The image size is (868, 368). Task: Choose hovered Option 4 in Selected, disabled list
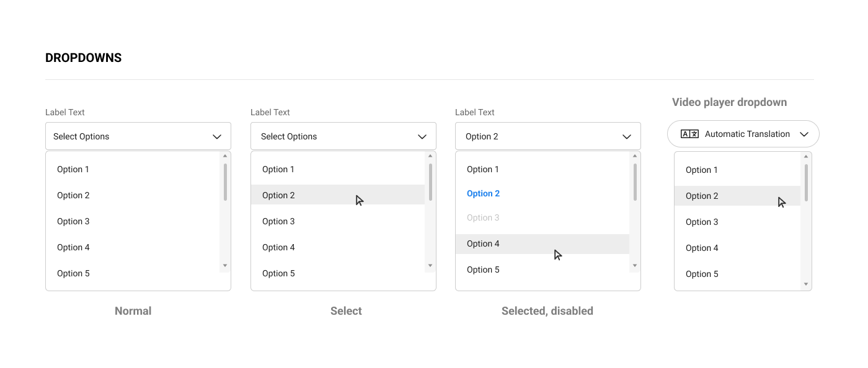point(542,244)
